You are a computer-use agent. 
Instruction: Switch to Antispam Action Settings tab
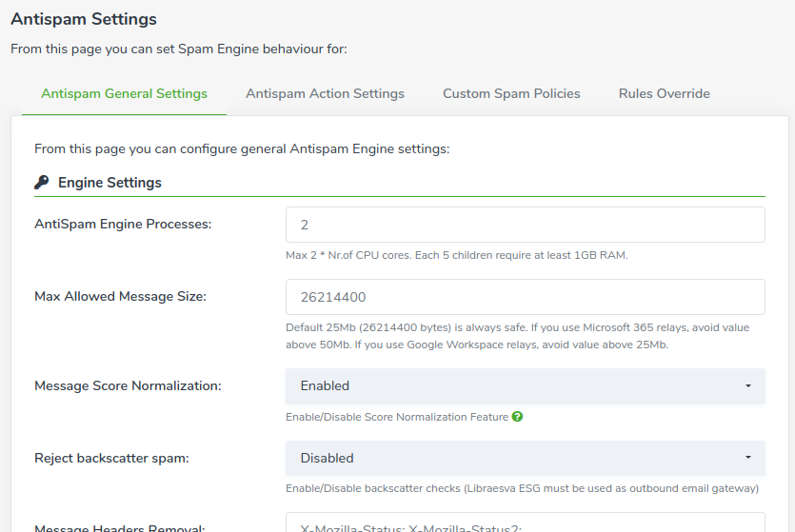[x=325, y=93]
